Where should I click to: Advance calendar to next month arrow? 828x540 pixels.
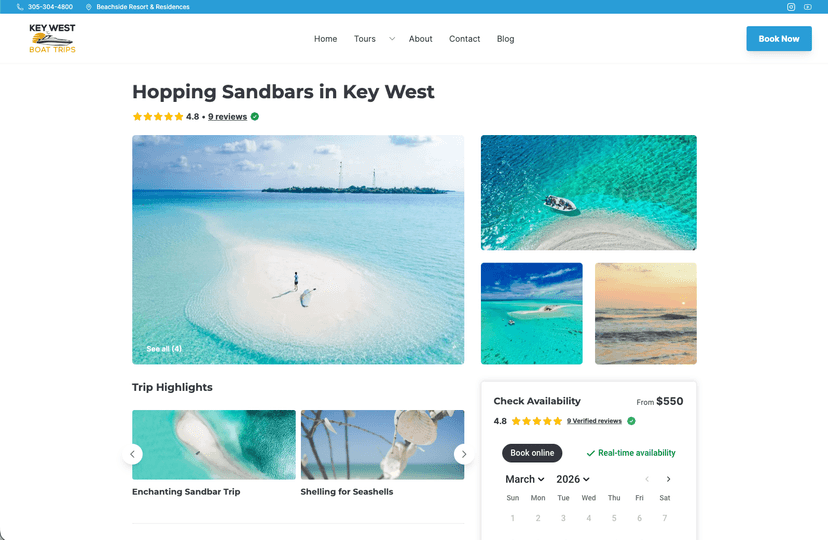tap(668, 479)
